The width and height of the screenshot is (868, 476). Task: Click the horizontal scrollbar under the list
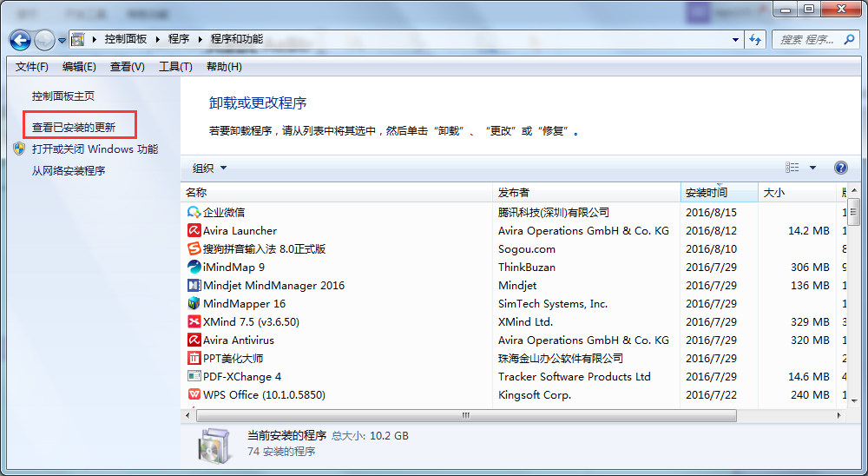point(467,415)
